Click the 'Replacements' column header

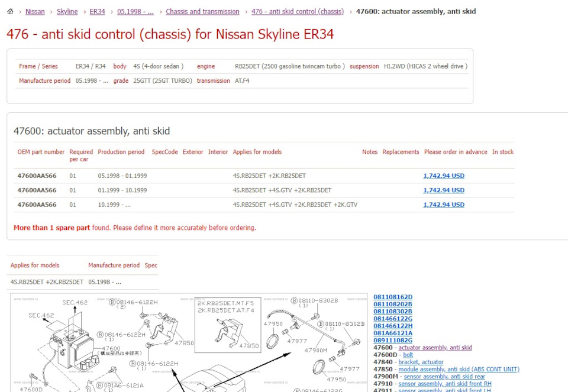401,152
